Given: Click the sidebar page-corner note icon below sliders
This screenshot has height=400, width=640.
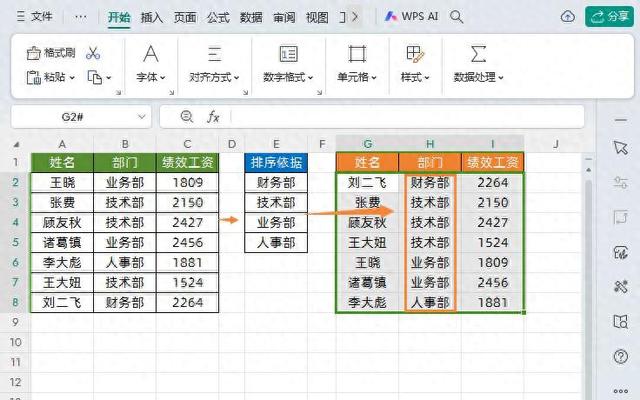Looking at the screenshot, I should 620,217.
